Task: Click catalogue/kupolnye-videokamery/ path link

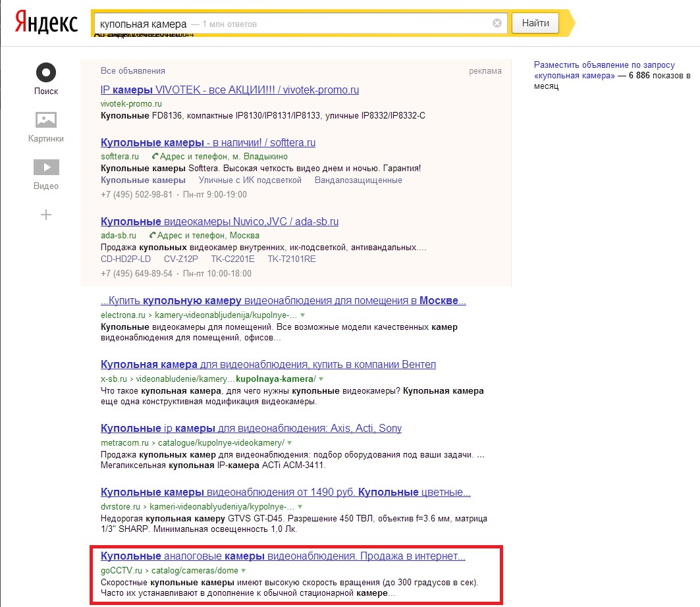Action: (221, 443)
